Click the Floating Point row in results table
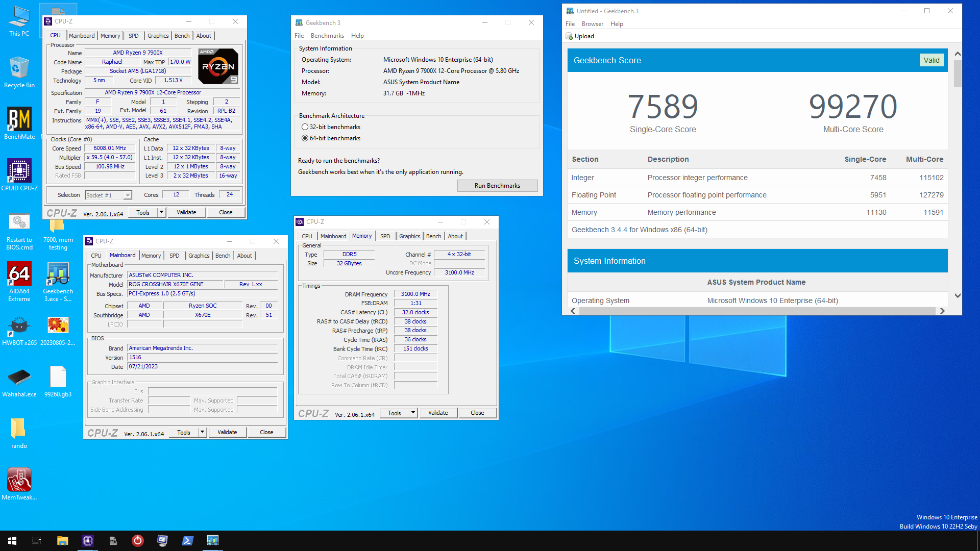Viewport: 980px width, 551px height. click(x=757, y=195)
